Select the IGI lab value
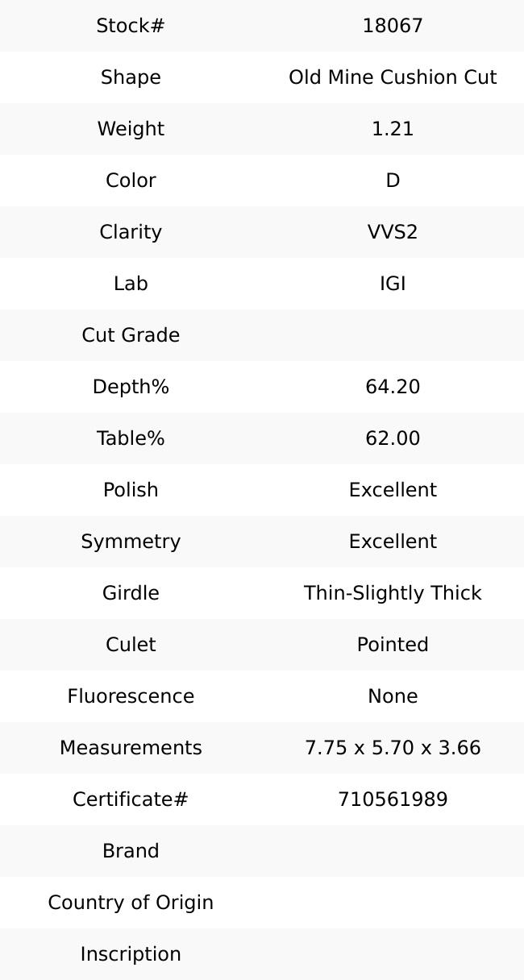524x980 pixels. coord(393,284)
